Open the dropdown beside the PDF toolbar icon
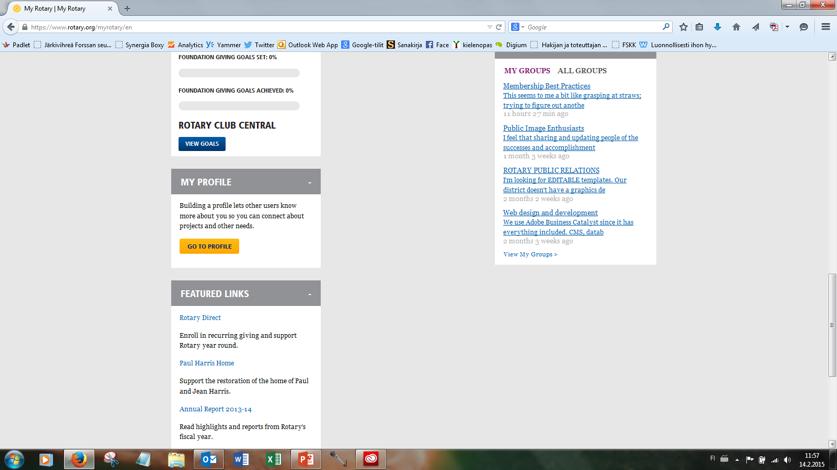Screen dimensions: 837x470 [x=787, y=27]
